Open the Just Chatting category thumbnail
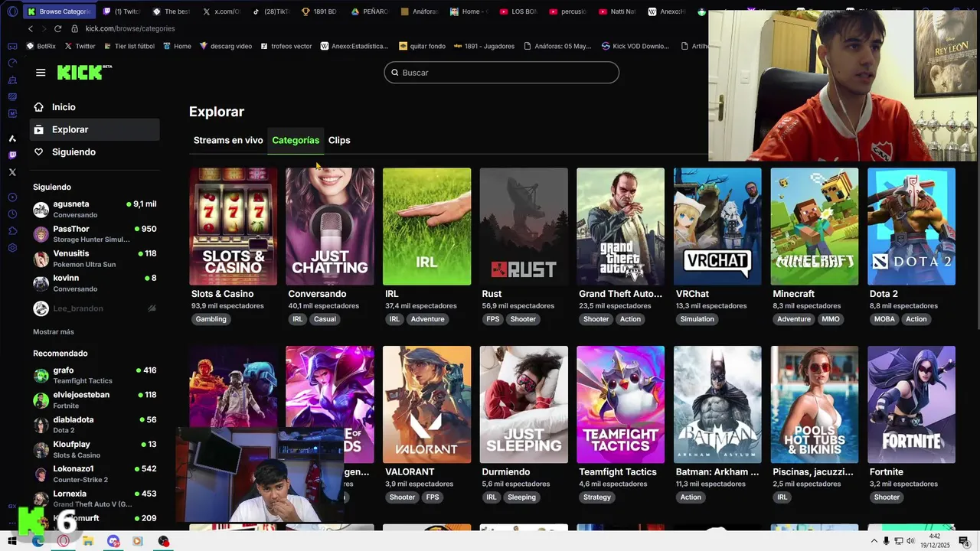This screenshot has width=980, height=551. [x=330, y=227]
